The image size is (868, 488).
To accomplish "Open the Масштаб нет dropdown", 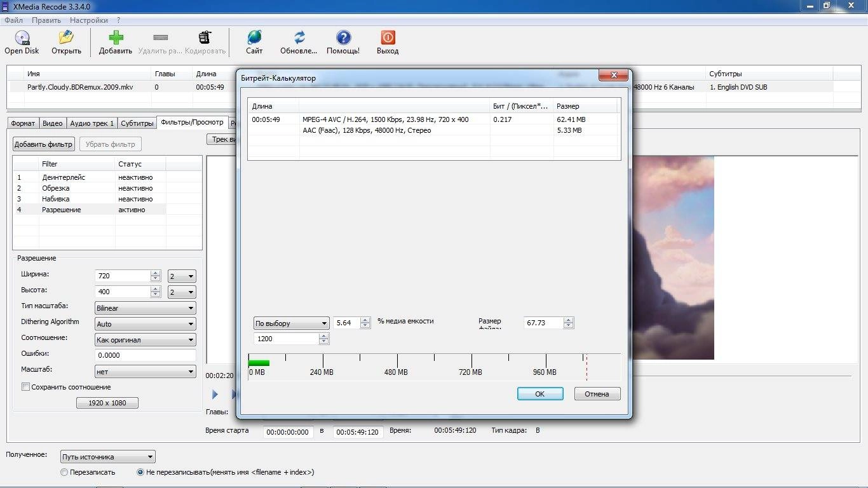I will click(x=146, y=372).
